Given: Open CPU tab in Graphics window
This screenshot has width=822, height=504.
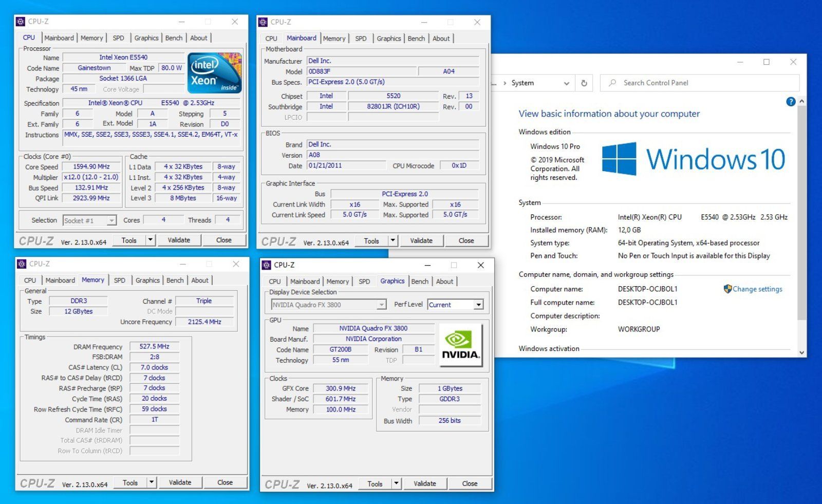Looking at the screenshot, I should pyautogui.click(x=275, y=281).
